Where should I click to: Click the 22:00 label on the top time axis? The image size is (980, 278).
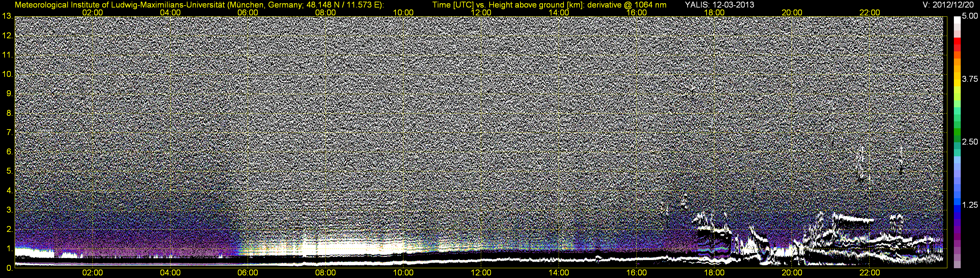pyautogui.click(x=870, y=12)
